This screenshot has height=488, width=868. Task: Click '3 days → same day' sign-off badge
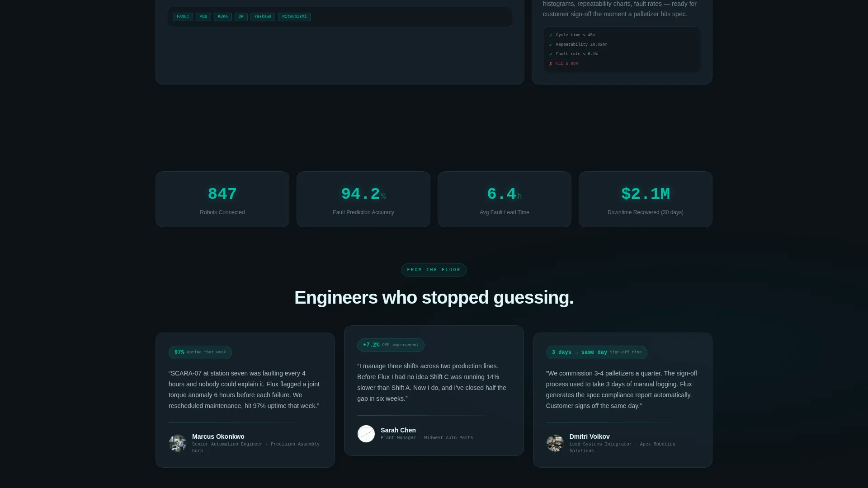[596, 352]
